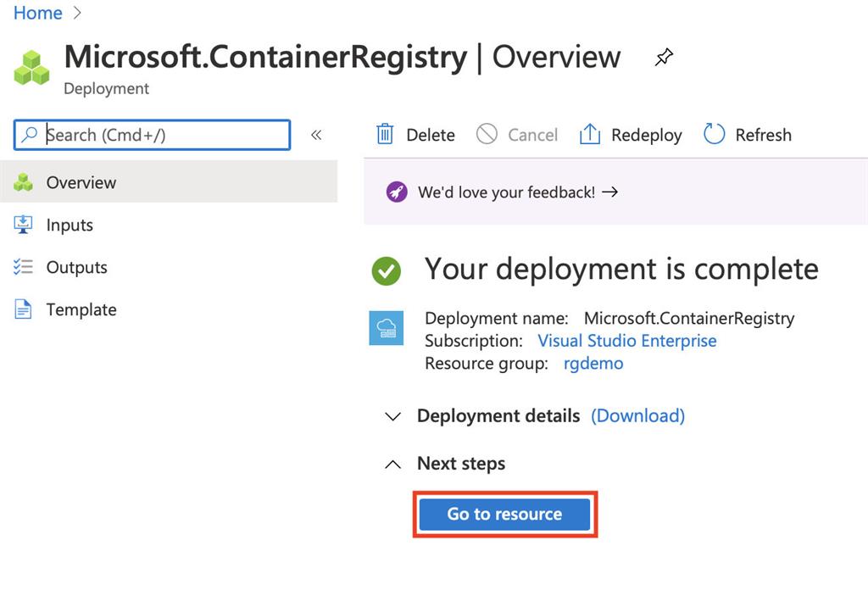Image resolution: width=868 pixels, height=590 pixels.
Task: Pin the deployment using the pin icon
Action: point(663,56)
